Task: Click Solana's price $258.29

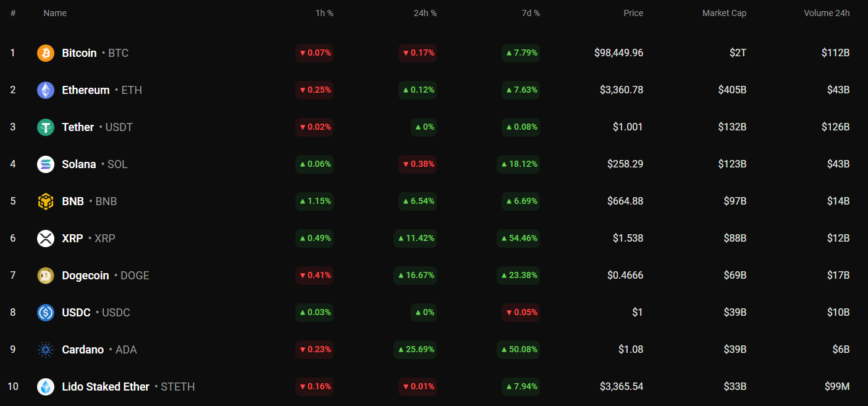Action: 625,164
